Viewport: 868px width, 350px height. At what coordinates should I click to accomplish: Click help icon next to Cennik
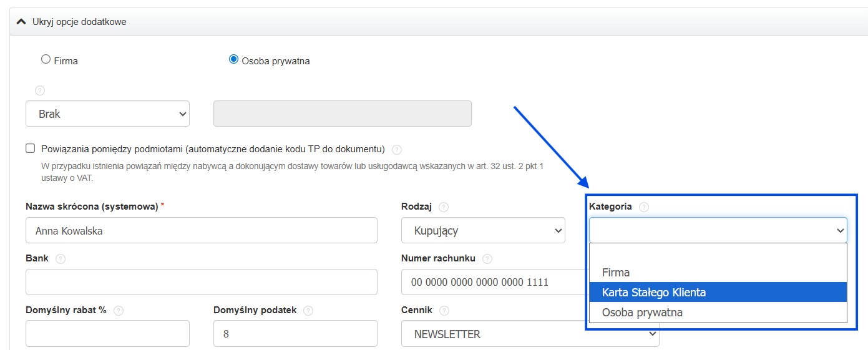click(444, 311)
